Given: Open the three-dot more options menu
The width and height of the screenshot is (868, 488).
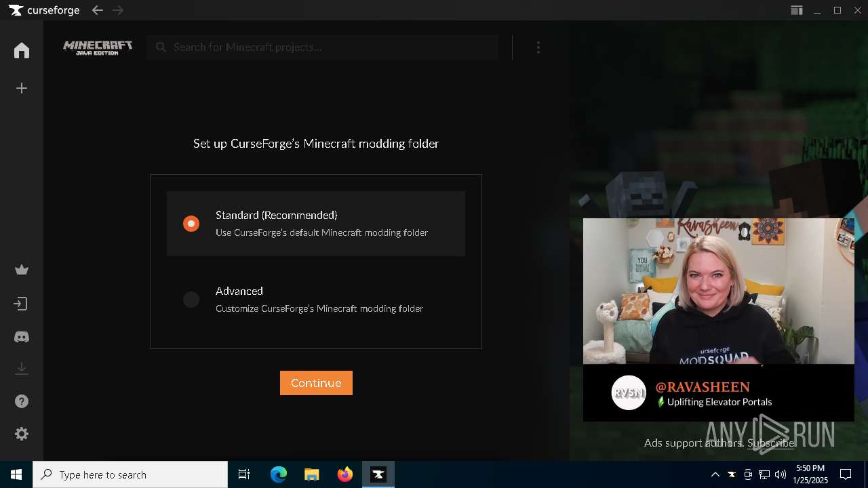Looking at the screenshot, I should [538, 47].
